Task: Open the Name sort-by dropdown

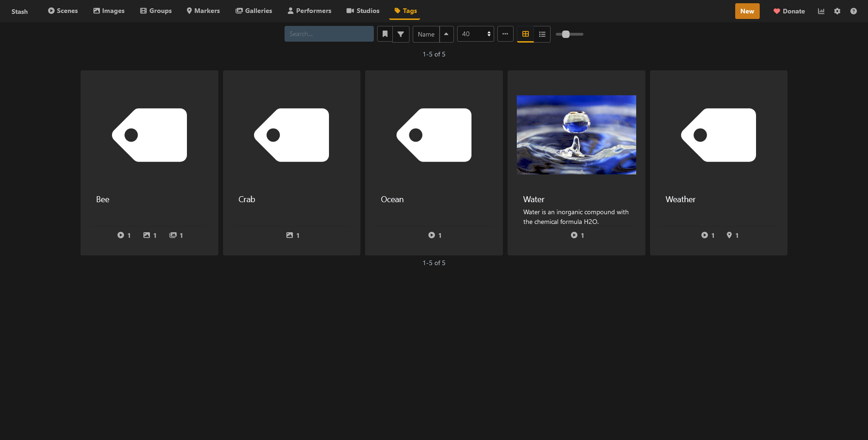Action: pyautogui.click(x=426, y=34)
